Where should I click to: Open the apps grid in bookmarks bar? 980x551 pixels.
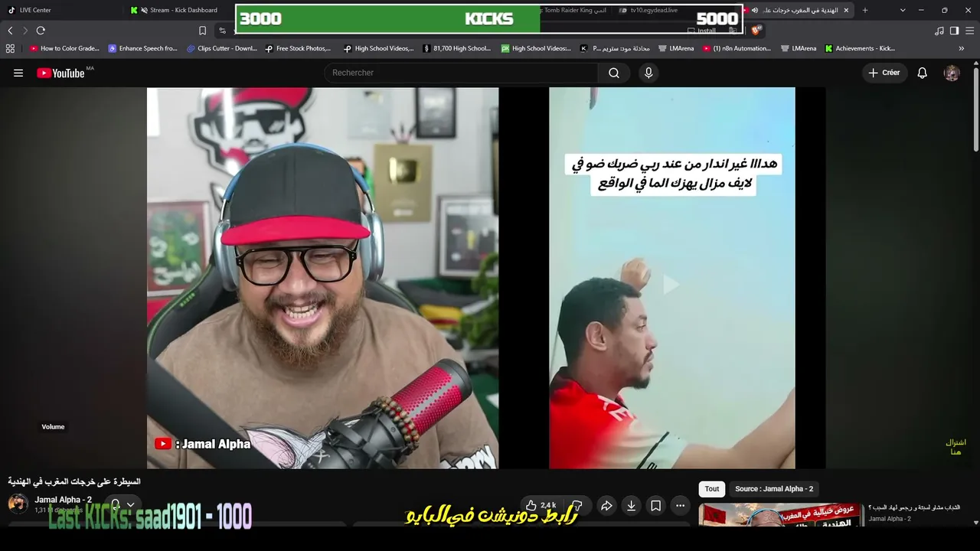(x=10, y=48)
